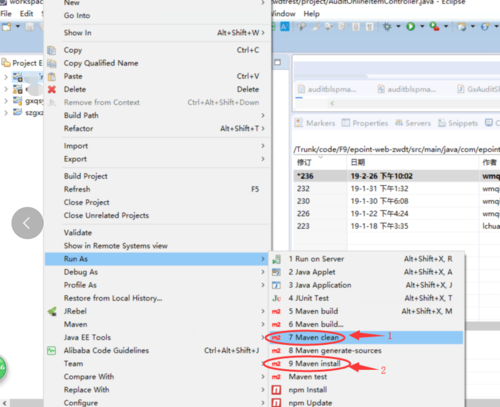The width and height of the screenshot is (500, 407).
Task: Click the Servers view icon
Action: click(x=399, y=123)
